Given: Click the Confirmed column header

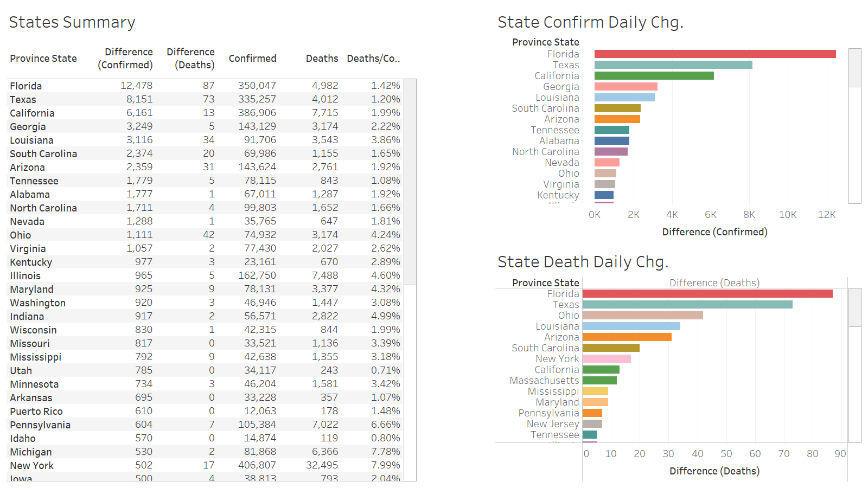Looking at the screenshot, I should tap(252, 59).
